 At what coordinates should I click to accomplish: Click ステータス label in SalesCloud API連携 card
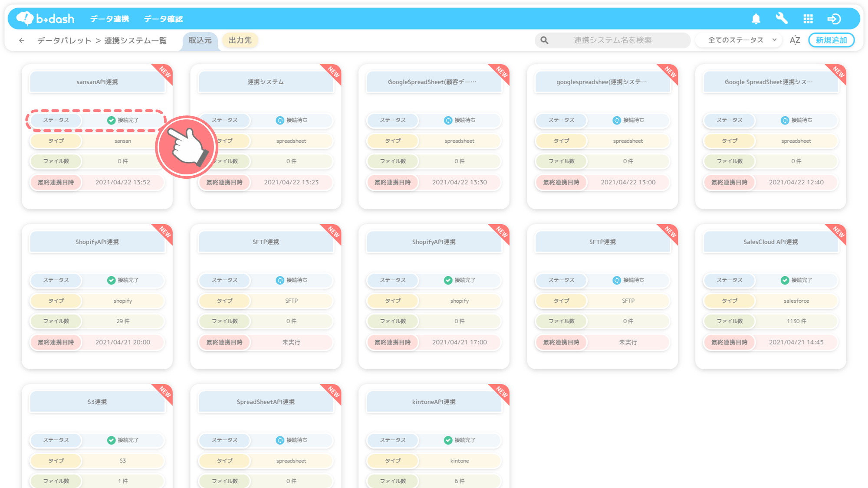click(730, 280)
